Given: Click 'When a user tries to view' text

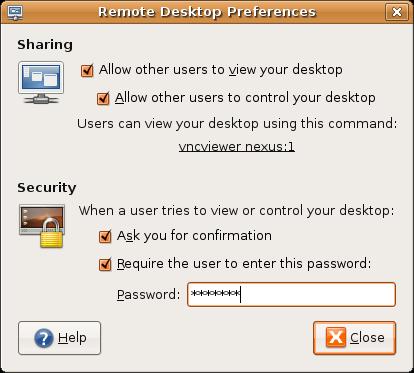Looking at the screenshot, I should [236, 211].
